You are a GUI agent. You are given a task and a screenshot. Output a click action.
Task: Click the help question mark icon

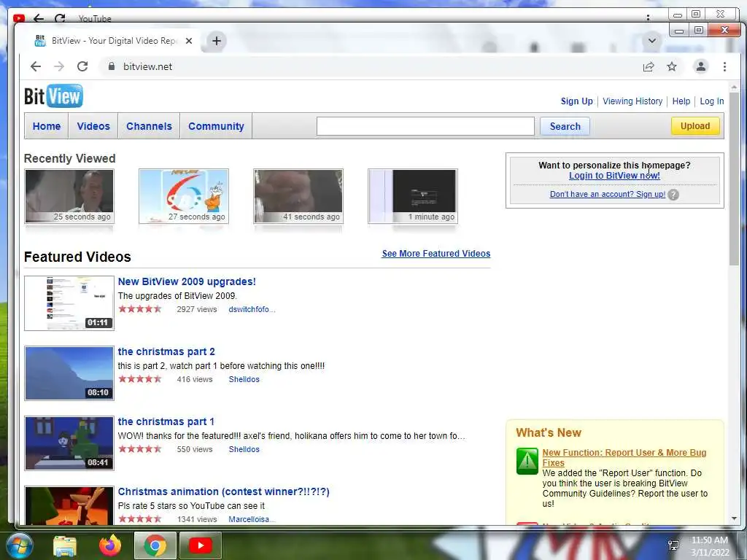point(673,194)
